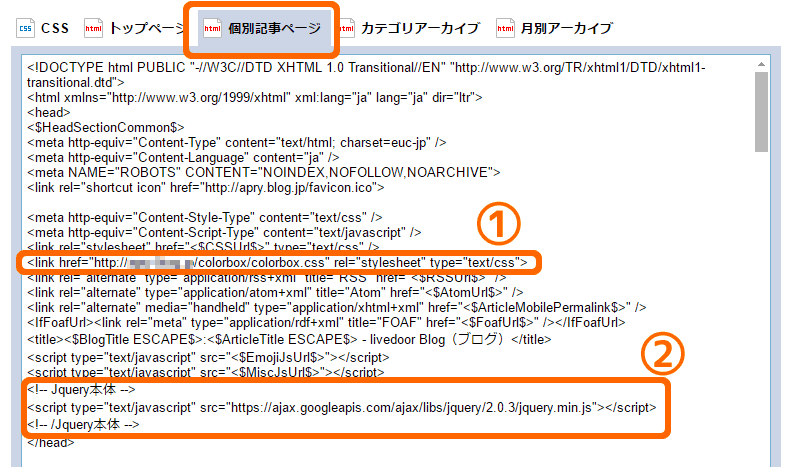This screenshot has height=467, width=799.
Task: Select the 個別記事ページ tab
Action: coord(262,29)
